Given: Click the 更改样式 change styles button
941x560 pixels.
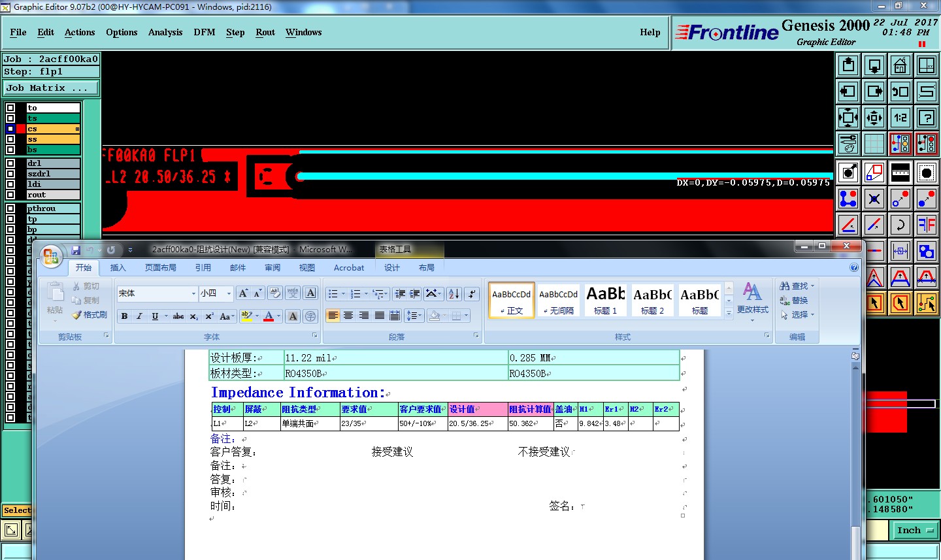Looking at the screenshot, I should pyautogui.click(x=753, y=301).
